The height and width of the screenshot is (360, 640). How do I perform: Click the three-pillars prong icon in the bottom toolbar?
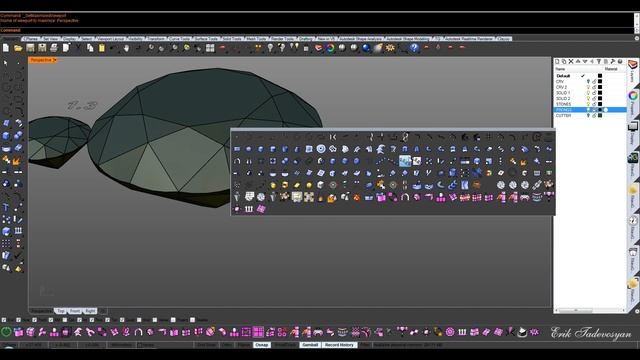[x=462, y=332]
